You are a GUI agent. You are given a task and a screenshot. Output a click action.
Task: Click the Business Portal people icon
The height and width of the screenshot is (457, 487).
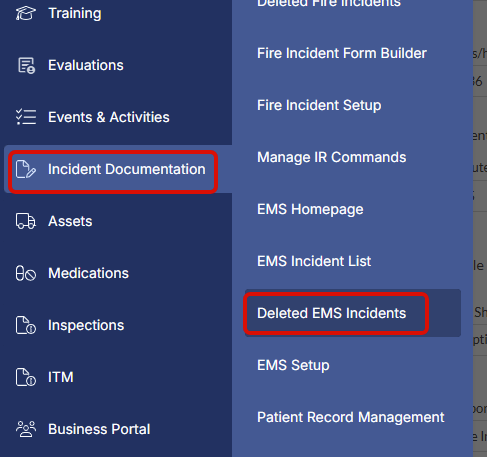point(26,429)
